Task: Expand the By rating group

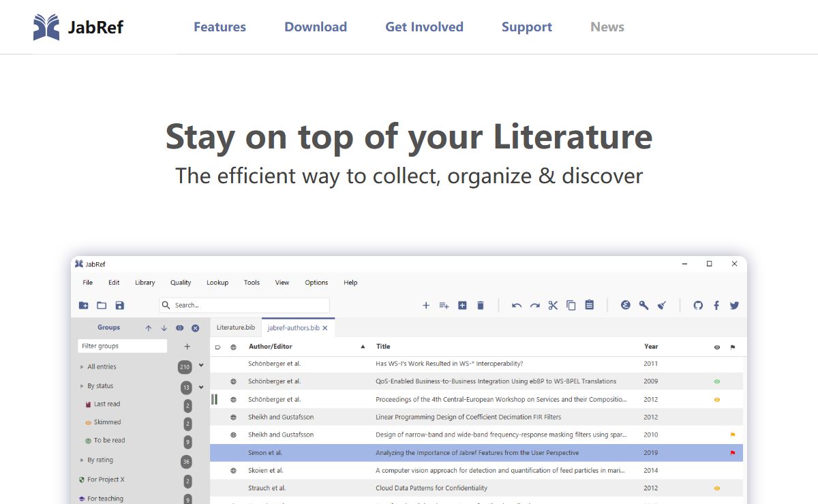Action: click(82, 460)
